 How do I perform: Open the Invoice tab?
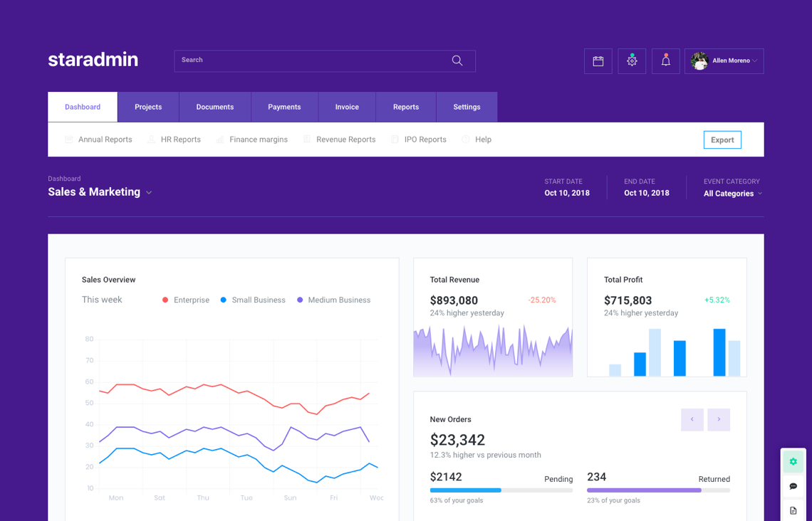347,107
